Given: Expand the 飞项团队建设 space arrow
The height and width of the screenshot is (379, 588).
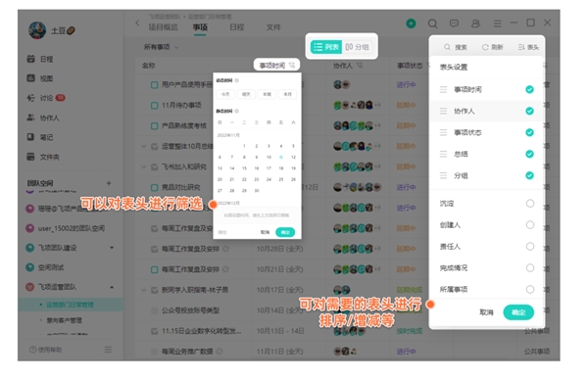Looking at the screenshot, I should pos(112,248).
